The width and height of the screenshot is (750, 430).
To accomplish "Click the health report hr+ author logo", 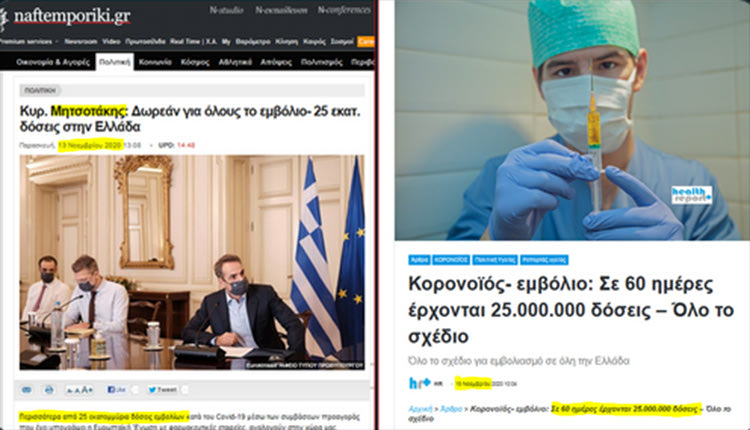I will point(420,383).
